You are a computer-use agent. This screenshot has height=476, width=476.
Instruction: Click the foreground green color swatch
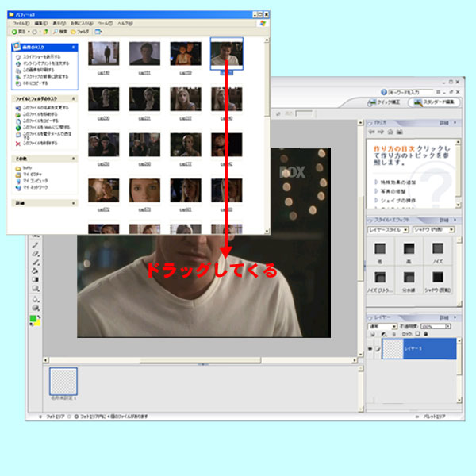(33, 318)
